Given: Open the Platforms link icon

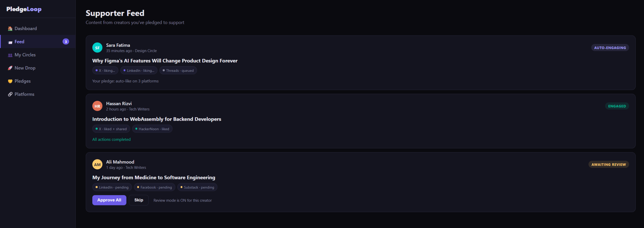Looking at the screenshot, I should tap(10, 94).
